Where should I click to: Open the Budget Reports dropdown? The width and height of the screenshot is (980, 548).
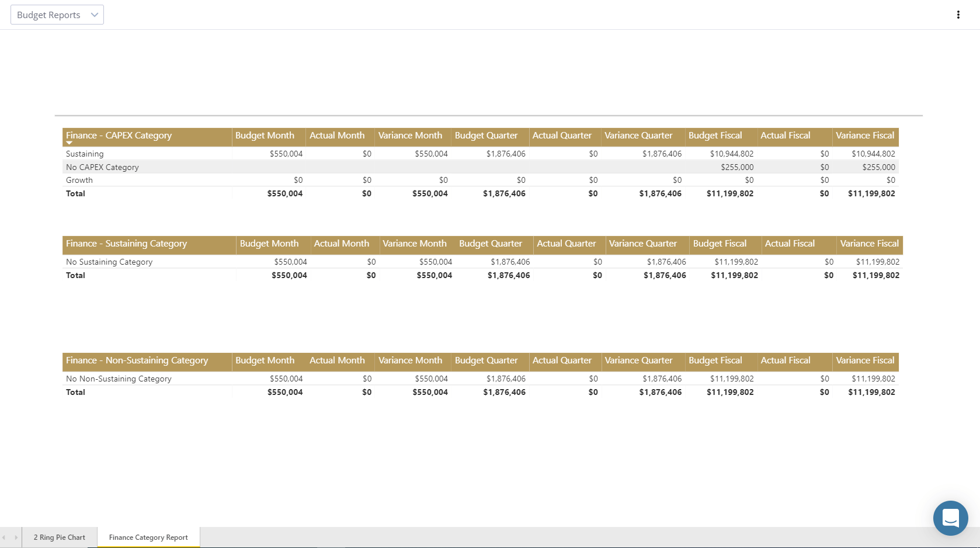click(x=57, y=15)
